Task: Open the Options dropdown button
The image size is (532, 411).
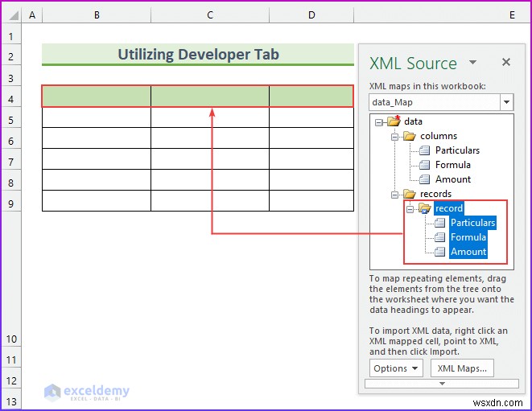Action: click(x=396, y=368)
